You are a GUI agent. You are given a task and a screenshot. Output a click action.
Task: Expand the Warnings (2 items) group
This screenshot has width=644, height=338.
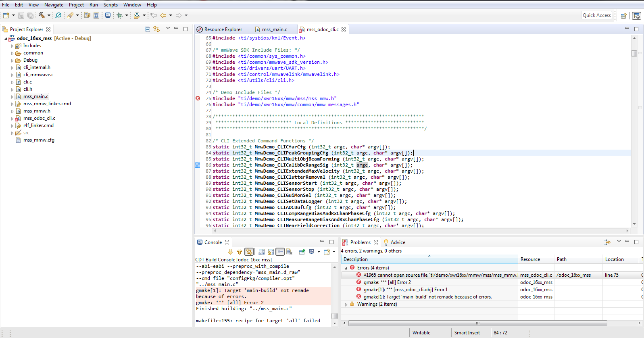coord(346,305)
